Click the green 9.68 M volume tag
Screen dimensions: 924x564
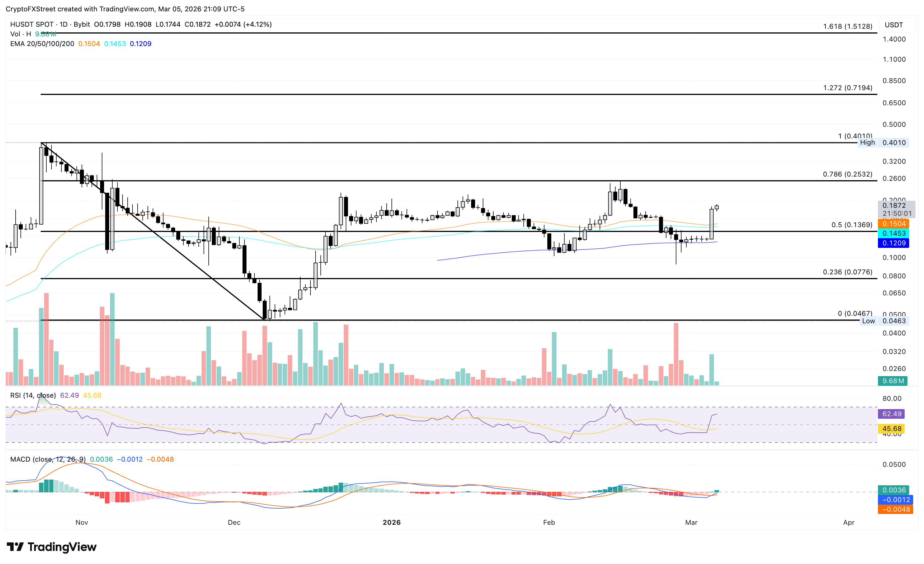click(x=892, y=381)
